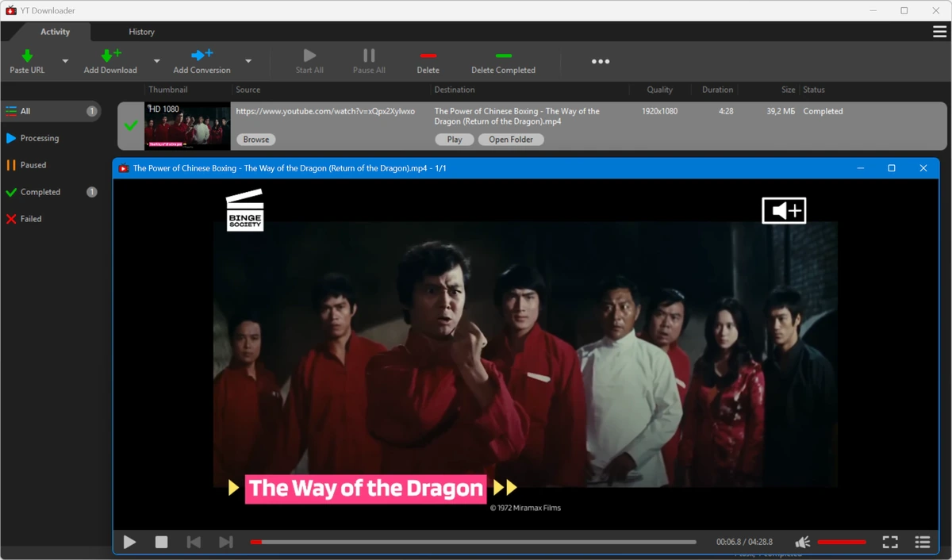Screen dimensions: 952x560
Task: Minimize the video player window
Action: (860, 168)
